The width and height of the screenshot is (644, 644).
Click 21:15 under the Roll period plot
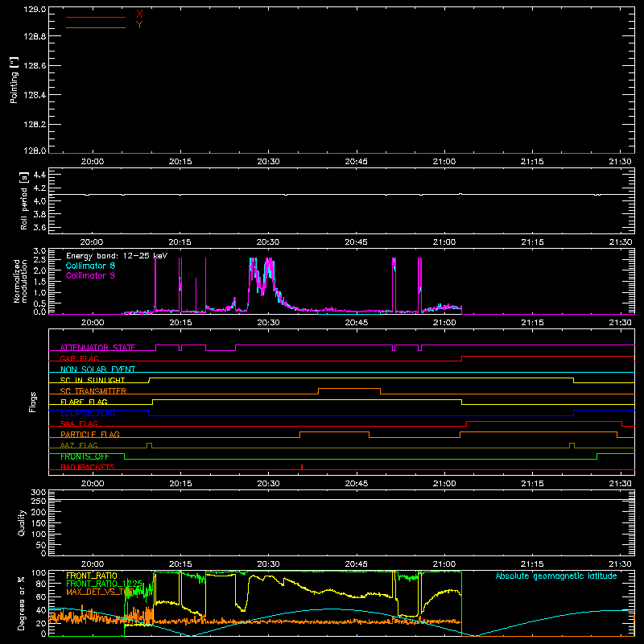click(x=532, y=242)
